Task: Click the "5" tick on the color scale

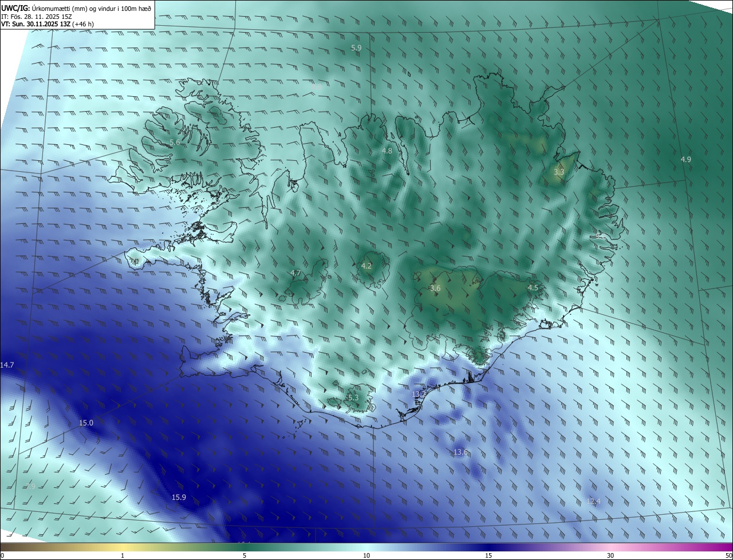Action: (x=245, y=555)
